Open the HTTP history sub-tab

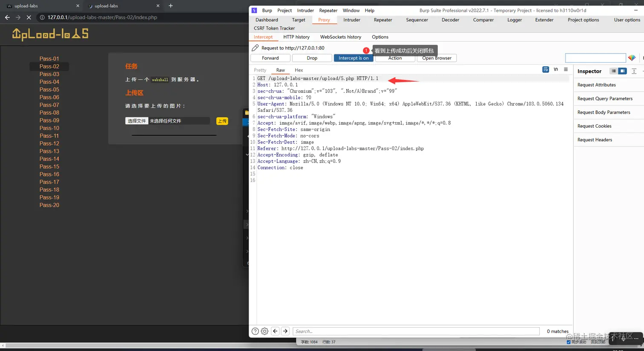pyautogui.click(x=296, y=37)
